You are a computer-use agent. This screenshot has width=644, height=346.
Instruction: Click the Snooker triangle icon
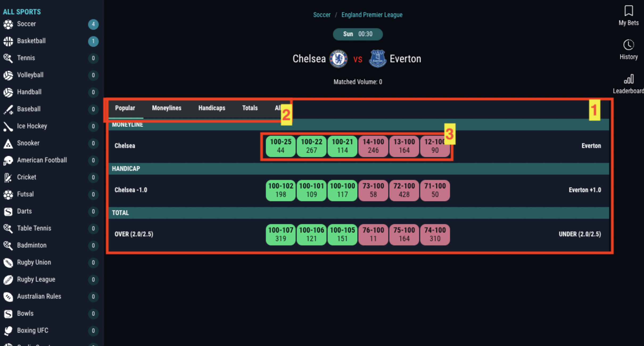(8, 143)
